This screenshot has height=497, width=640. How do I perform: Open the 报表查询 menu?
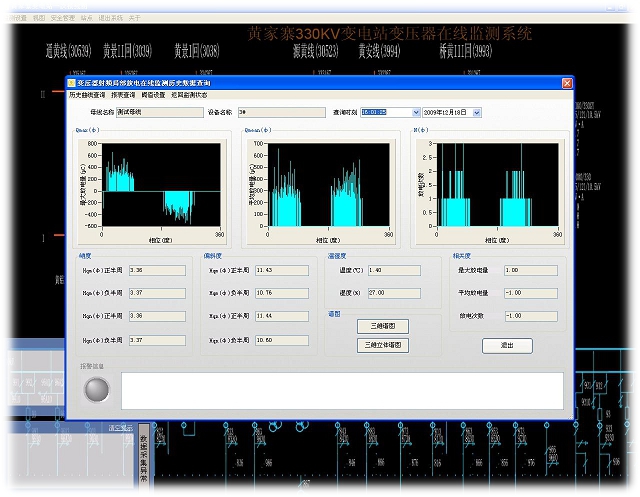coord(123,95)
